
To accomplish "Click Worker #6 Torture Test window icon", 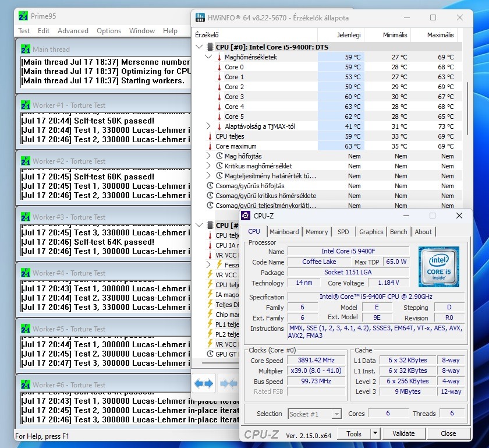I will pos(26,384).
